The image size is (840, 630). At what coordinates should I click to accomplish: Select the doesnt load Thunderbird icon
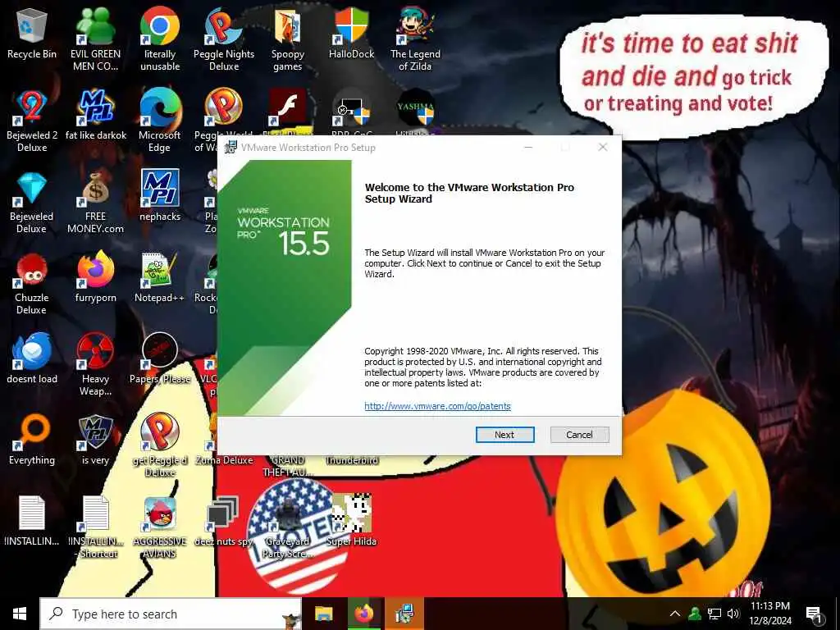point(32,358)
